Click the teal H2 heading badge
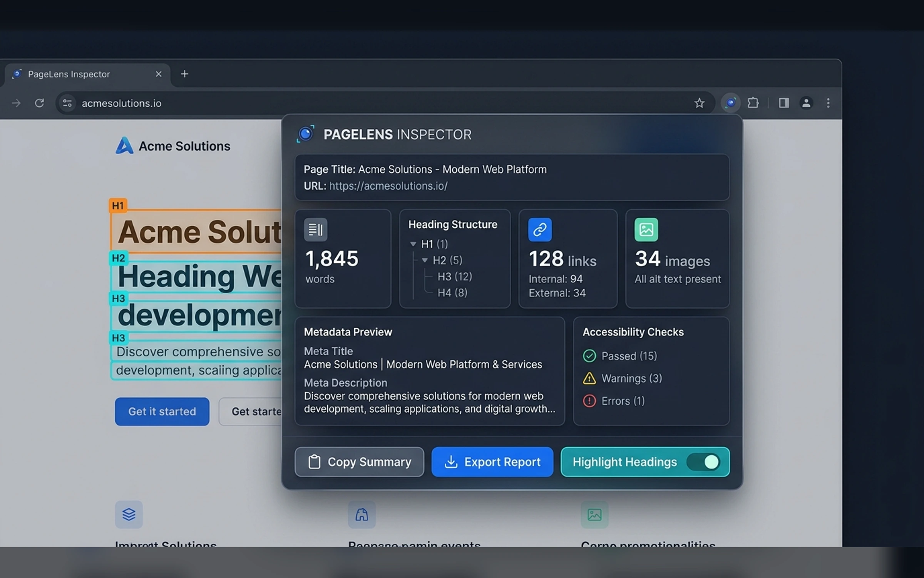The image size is (924, 578). point(118,258)
